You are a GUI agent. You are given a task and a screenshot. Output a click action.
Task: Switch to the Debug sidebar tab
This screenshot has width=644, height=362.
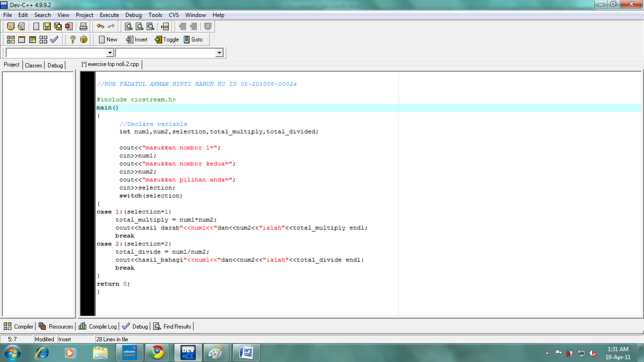[55, 66]
